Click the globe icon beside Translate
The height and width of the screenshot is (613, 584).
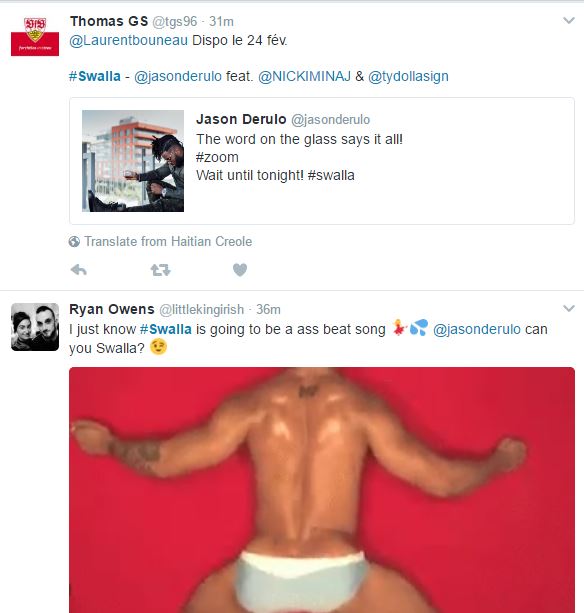(x=74, y=242)
